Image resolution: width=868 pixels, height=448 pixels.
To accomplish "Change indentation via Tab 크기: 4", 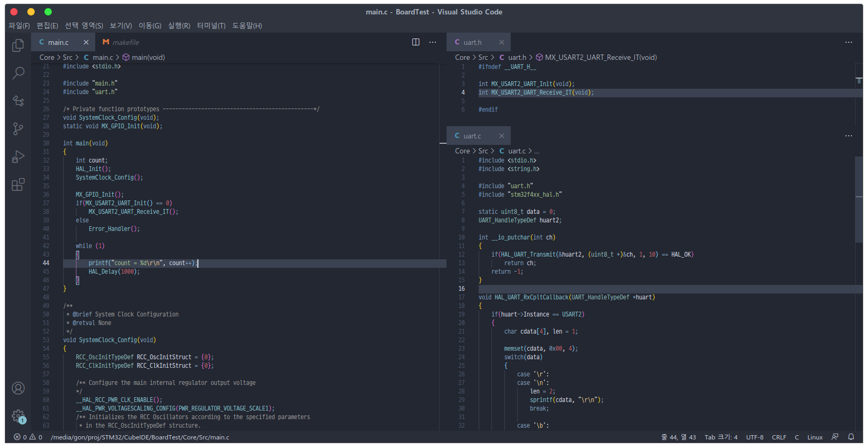I will coord(721,437).
